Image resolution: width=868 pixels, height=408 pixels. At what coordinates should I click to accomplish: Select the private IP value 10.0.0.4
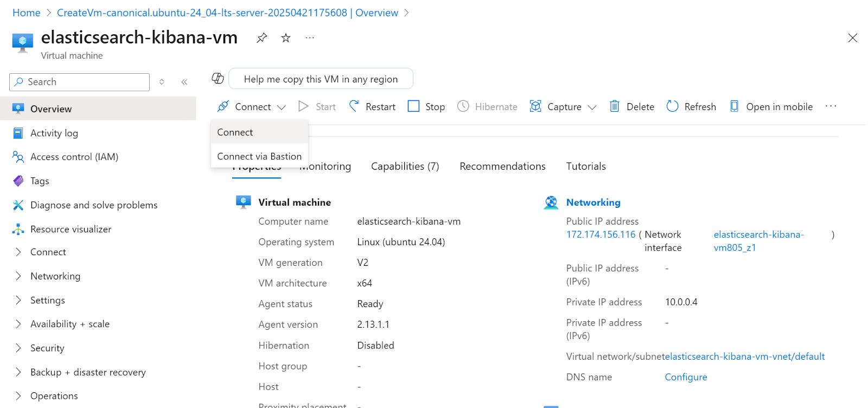(x=681, y=302)
